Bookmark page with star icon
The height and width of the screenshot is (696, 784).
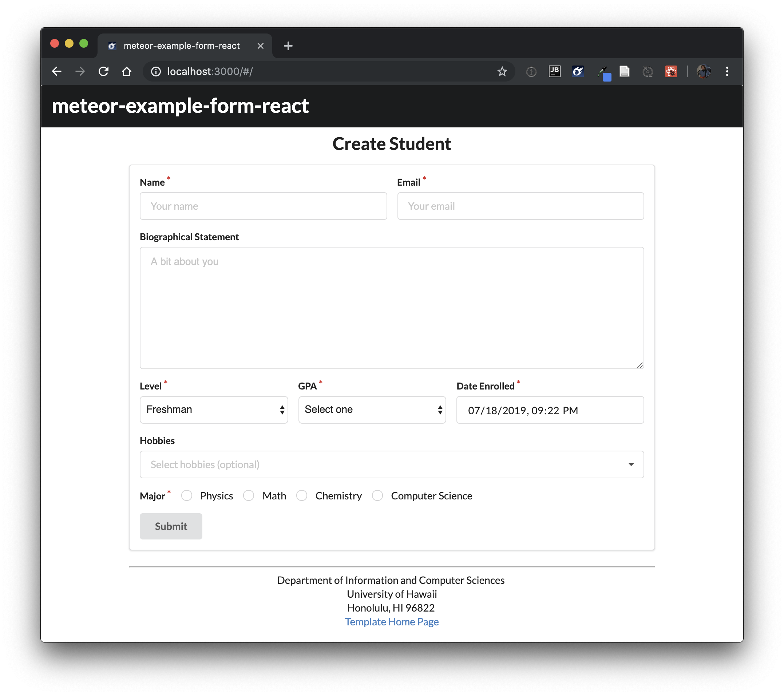(x=502, y=71)
